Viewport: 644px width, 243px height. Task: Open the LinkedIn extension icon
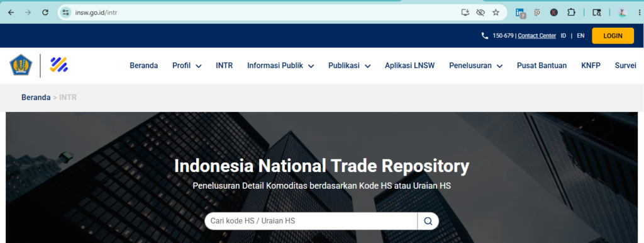(x=521, y=13)
